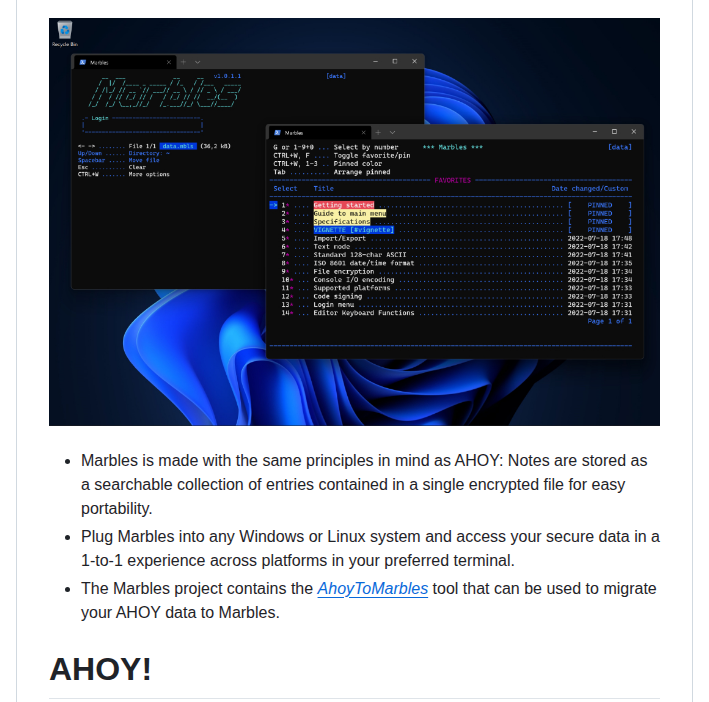This screenshot has width=709, height=702.
Task: Click [data] label in back window
Action: (336, 76)
